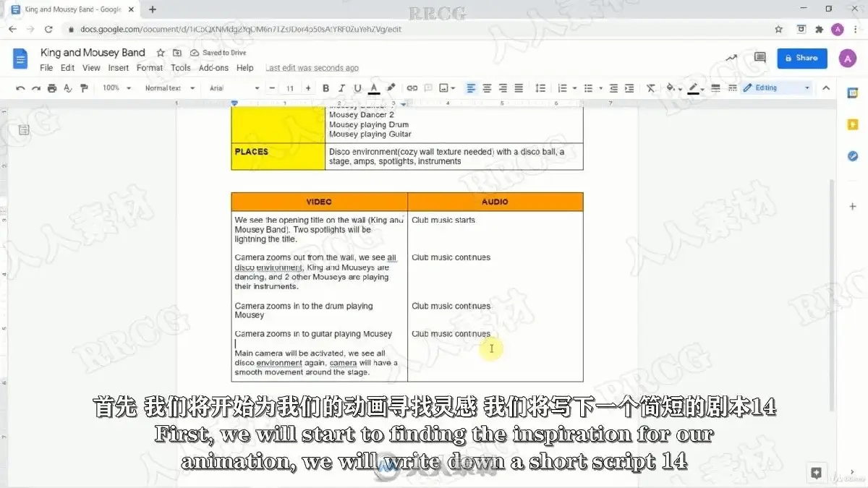
Task: Set right text alignment
Action: click(503, 88)
